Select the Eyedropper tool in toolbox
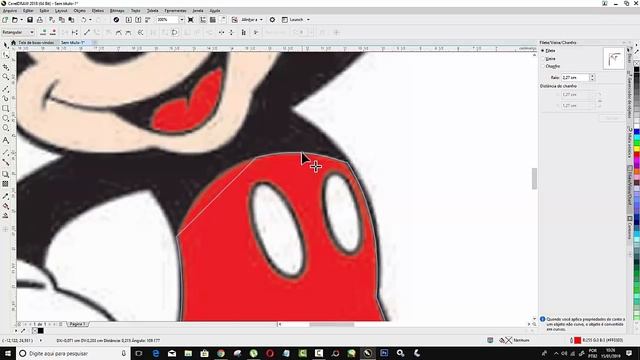Image resolution: width=640 pixels, height=360 pixels. 6,197
